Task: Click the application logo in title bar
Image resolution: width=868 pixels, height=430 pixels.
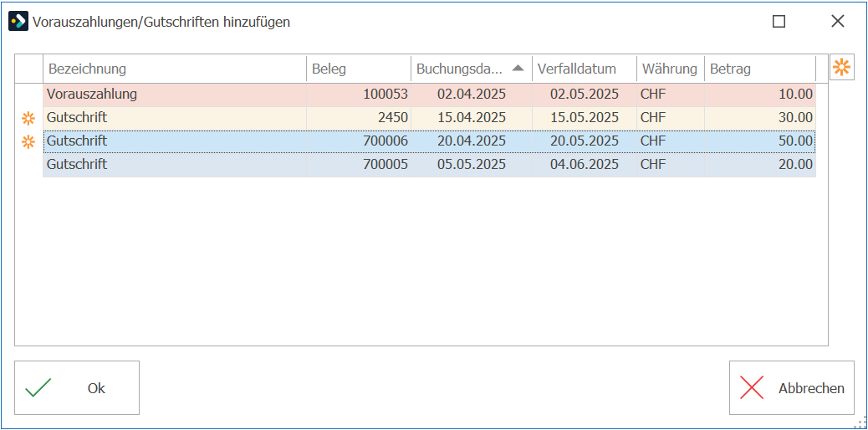Action: click(x=18, y=22)
